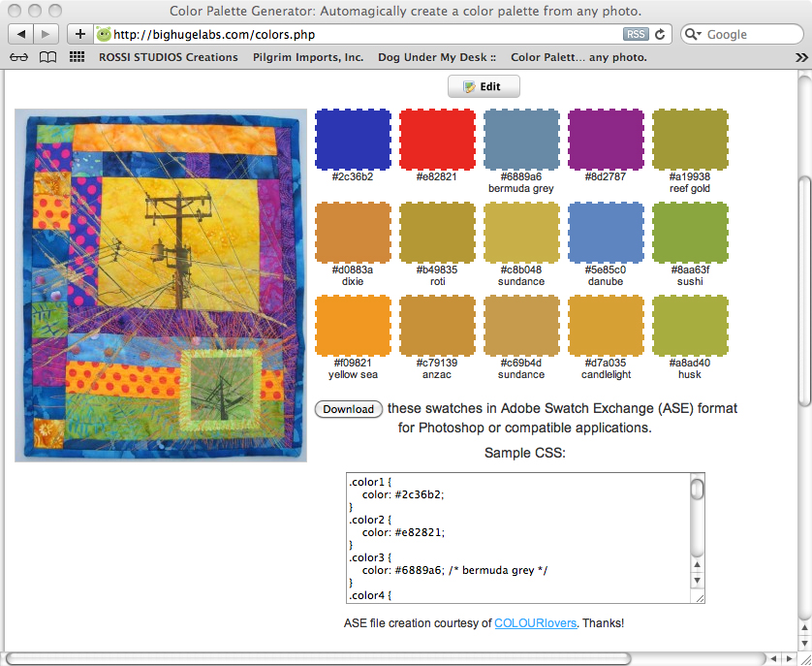This screenshot has width=812, height=666.
Task: Expand bookmarks bar overflow chevron
Action: coord(801,57)
